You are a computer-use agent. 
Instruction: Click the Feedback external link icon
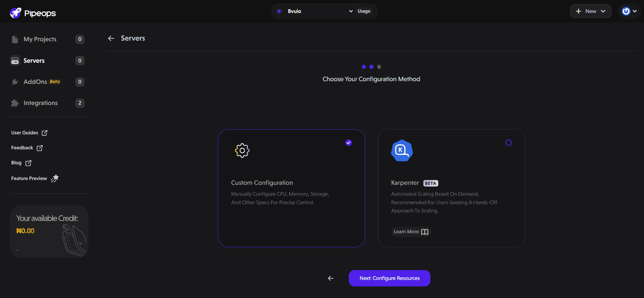40,148
